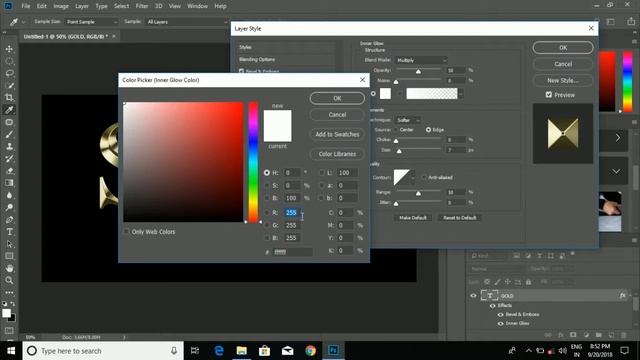Click the create new group folder icon

[598, 335]
